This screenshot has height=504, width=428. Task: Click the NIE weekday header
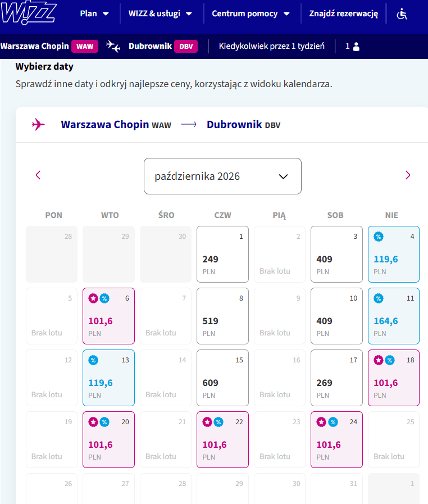(391, 215)
